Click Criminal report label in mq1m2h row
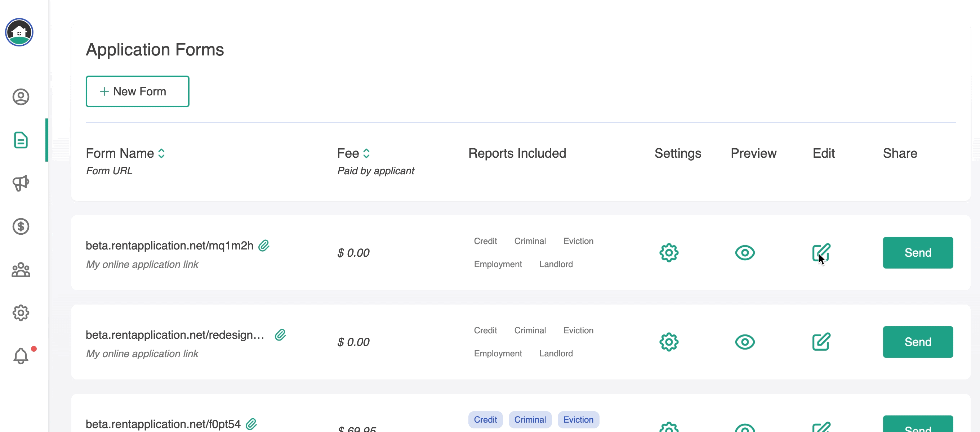 [530, 241]
